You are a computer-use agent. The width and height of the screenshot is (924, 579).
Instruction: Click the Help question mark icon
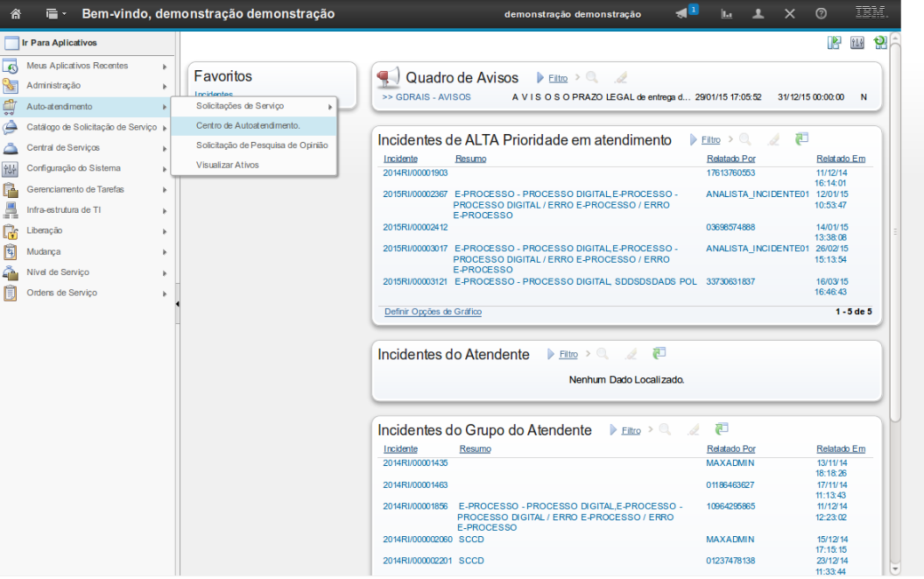click(821, 14)
